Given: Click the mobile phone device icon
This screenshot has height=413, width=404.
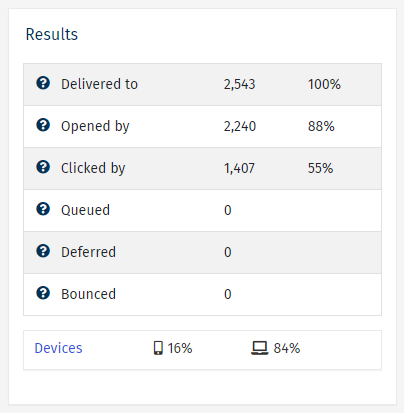Looking at the screenshot, I should [158, 348].
